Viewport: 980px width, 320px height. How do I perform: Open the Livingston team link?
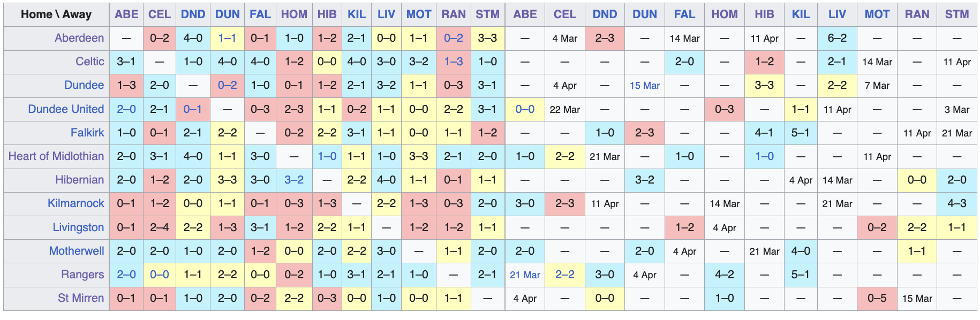[x=78, y=227]
